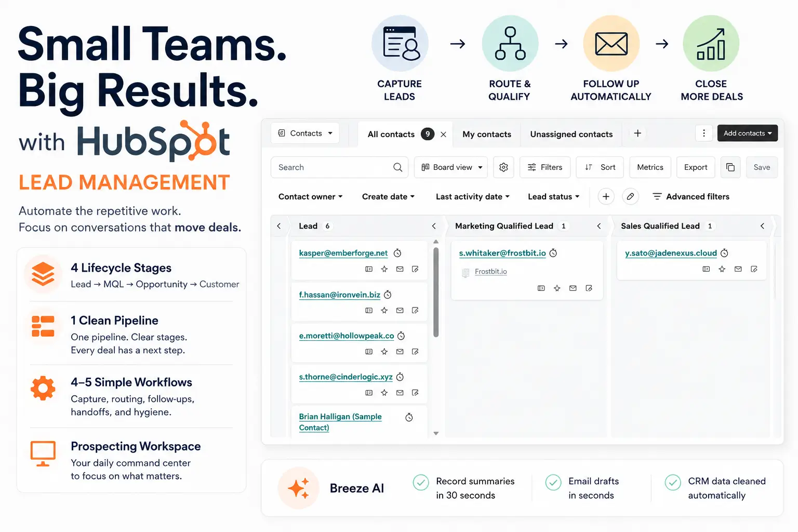Open the s.thorne@cinderlogic.xyz contact link
This screenshot has width=798, height=532.
tap(346, 377)
